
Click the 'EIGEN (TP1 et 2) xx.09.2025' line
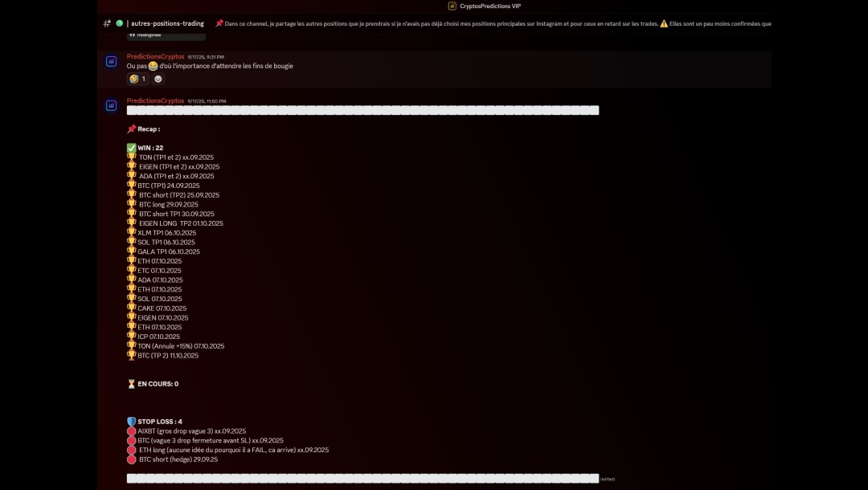pos(179,167)
